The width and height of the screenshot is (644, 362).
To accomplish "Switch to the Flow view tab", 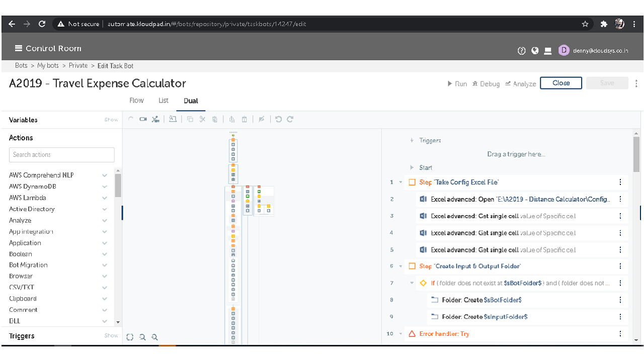I will pos(136,101).
